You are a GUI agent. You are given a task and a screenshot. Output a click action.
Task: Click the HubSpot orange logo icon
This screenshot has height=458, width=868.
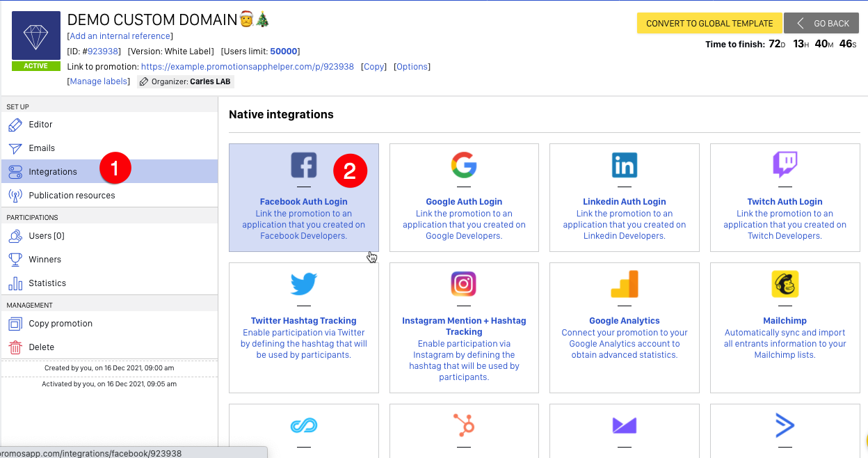pyautogui.click(x=464, y=425)
